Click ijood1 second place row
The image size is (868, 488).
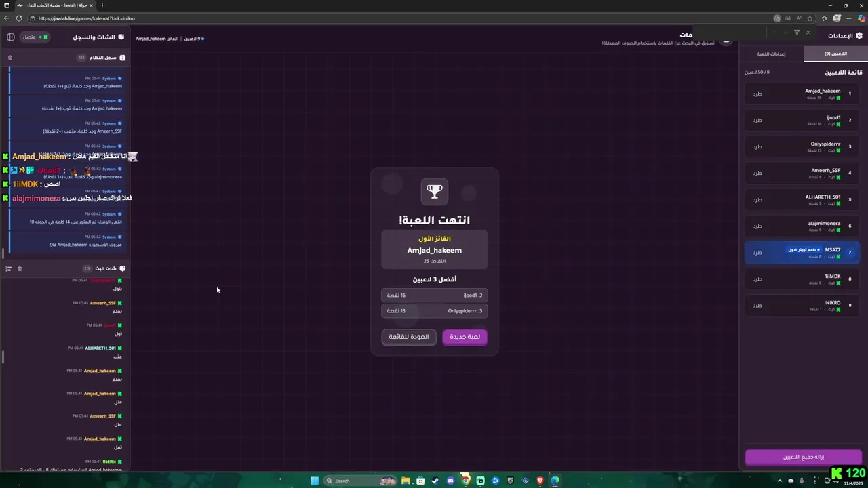pos(435,296)
